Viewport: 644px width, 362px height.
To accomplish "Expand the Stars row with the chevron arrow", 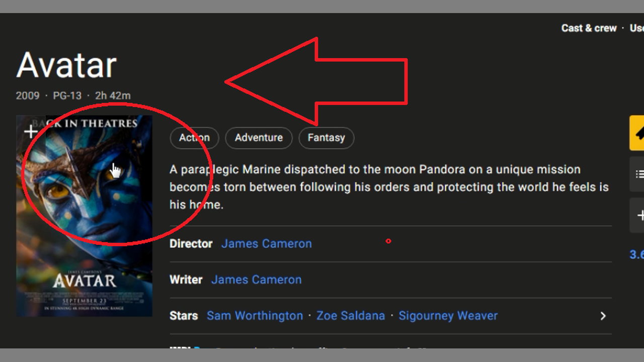I will [603, 316].
